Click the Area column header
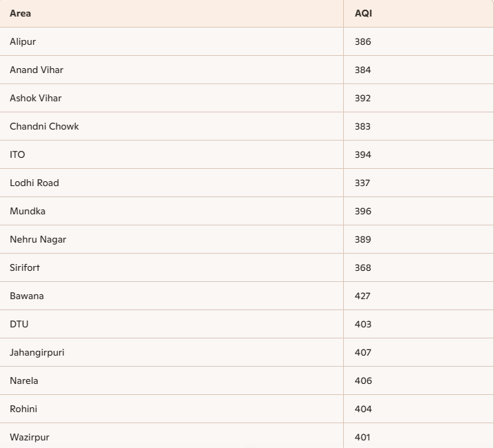494x448 pixels. (20, 14)
